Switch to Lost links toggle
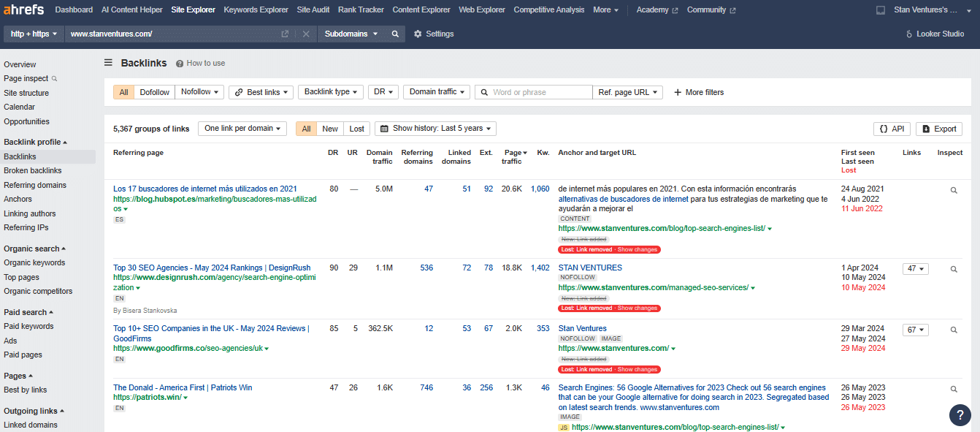The width and height of the screenshot is (980, 432). click(x=356, y=129)
